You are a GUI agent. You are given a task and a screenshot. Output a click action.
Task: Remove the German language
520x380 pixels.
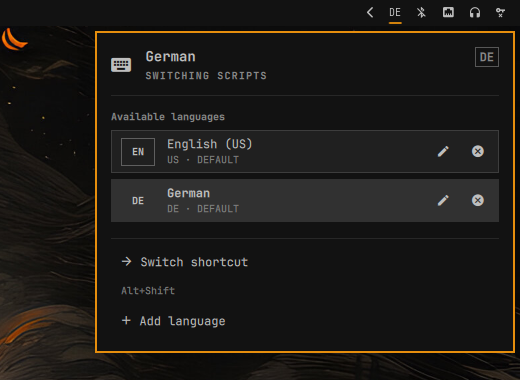click(478, 200)
